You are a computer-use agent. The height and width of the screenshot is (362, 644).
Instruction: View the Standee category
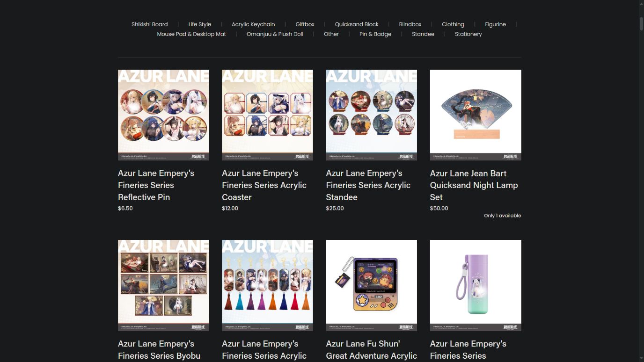423,34
